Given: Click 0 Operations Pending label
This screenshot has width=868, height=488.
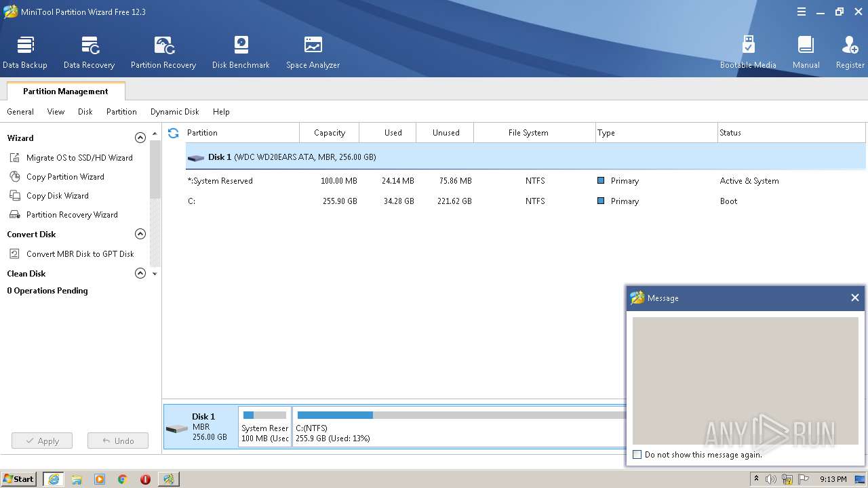Looking at the screenshot, I should coord(47,291).
